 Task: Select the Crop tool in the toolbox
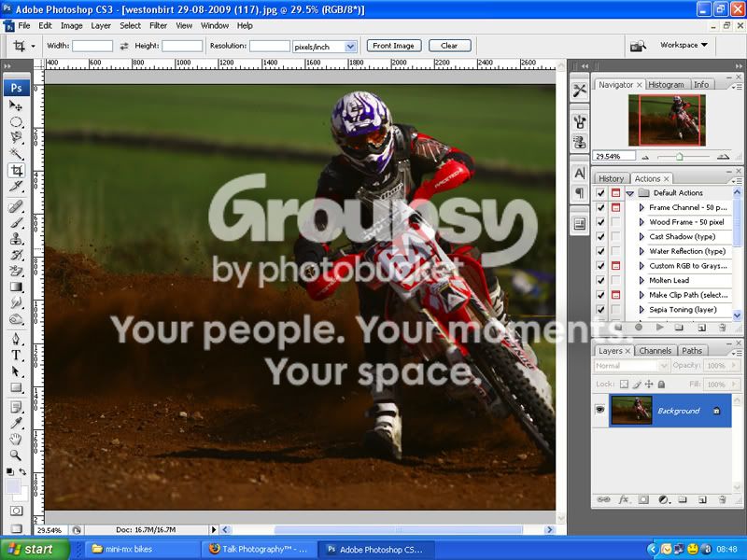click(x=16, y=170)
